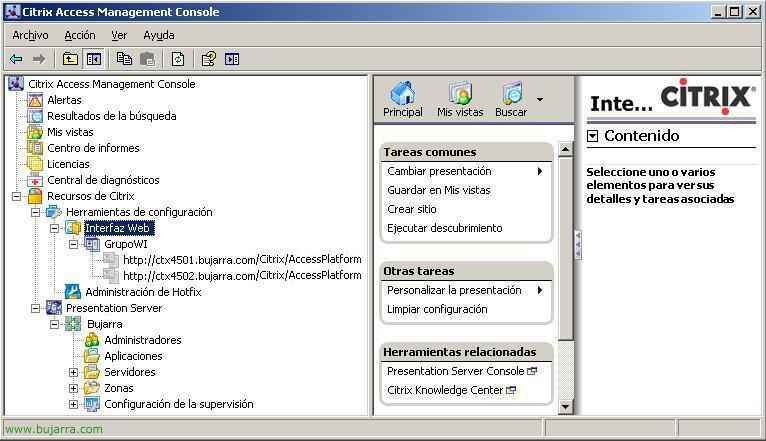The height and width of the screenshot is (441, 766).
Task: Select the Resultados de la búsqueda icon
Action: [x=35, y=116]
